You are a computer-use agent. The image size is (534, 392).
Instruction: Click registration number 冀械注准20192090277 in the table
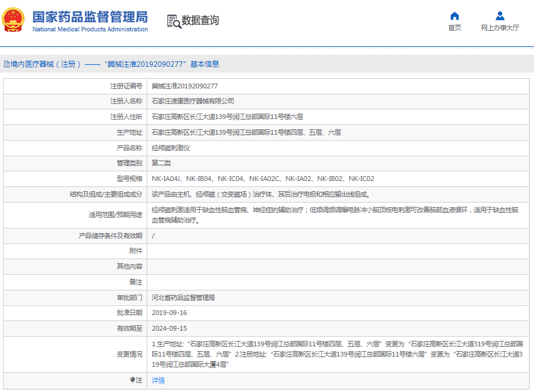pyautogui.click(x=185, y=86)
